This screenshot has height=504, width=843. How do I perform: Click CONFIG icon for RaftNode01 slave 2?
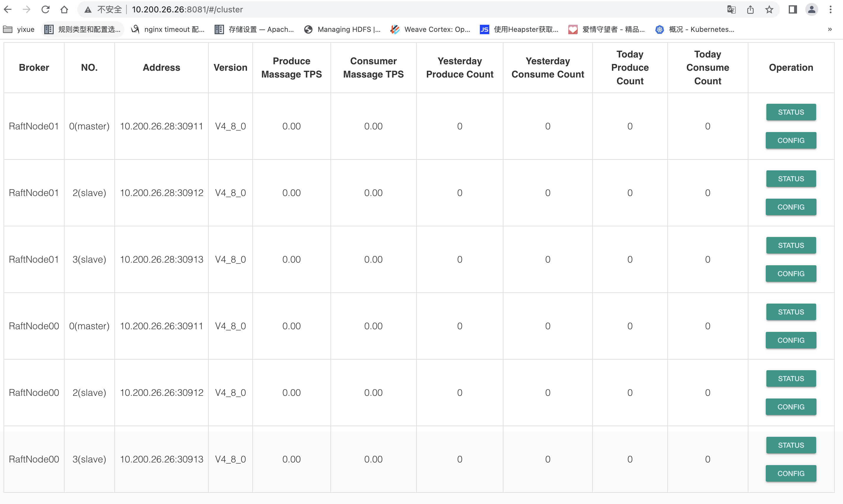coord(791,206)
